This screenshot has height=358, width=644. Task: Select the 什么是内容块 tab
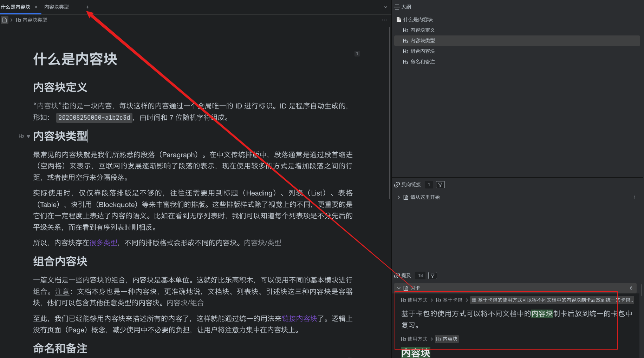tap(15, 7)
